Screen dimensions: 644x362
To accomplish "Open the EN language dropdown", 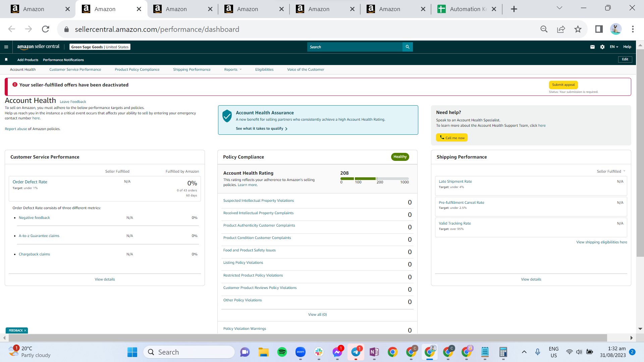I will tap(614, 47).
